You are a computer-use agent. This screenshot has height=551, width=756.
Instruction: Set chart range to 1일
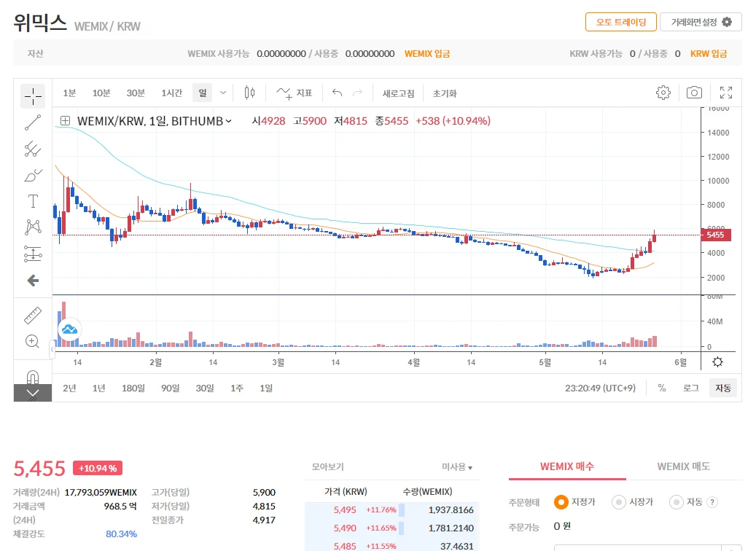266,388
